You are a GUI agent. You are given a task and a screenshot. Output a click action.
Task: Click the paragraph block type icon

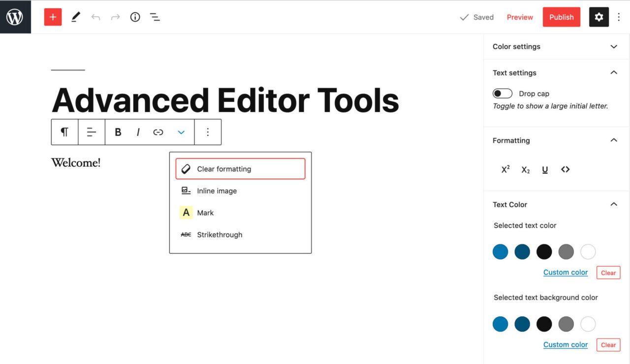tap(64, 132)
